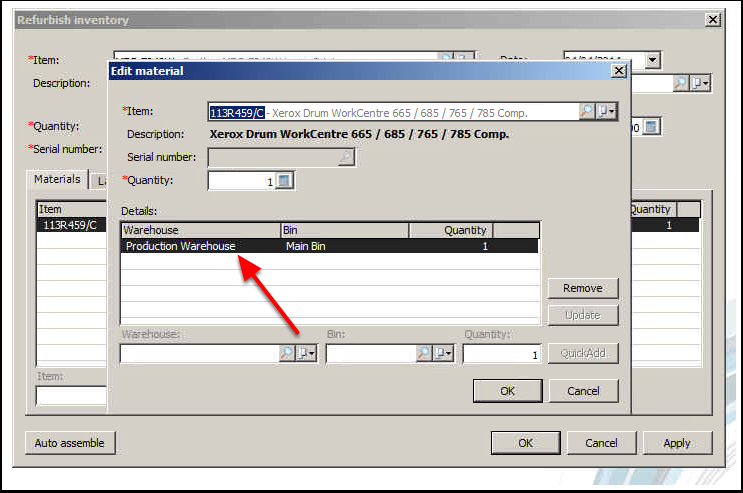Screen dimensions: 743x493
Task: Close the Edit material dialog
Action: click(619, 71)
